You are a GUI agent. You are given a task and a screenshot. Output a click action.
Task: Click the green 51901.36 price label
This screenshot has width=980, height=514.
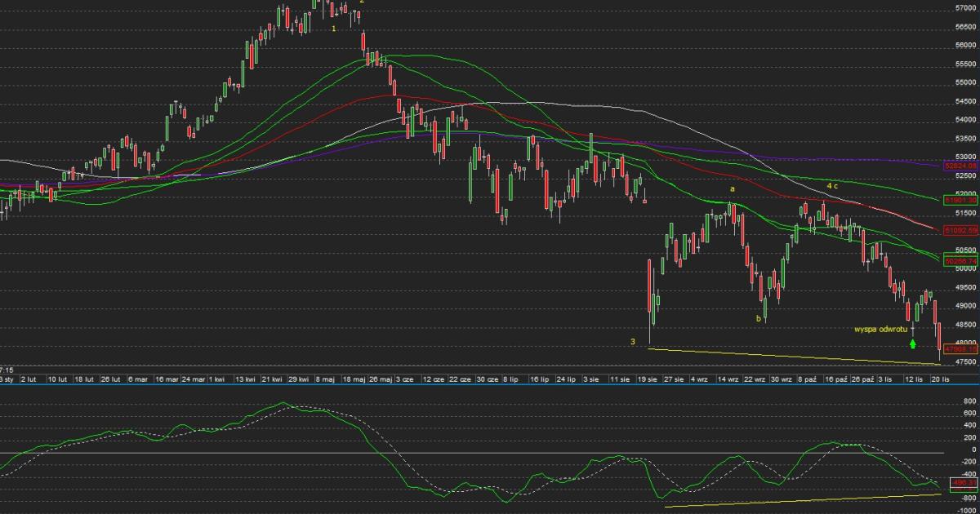click(960, 199)
